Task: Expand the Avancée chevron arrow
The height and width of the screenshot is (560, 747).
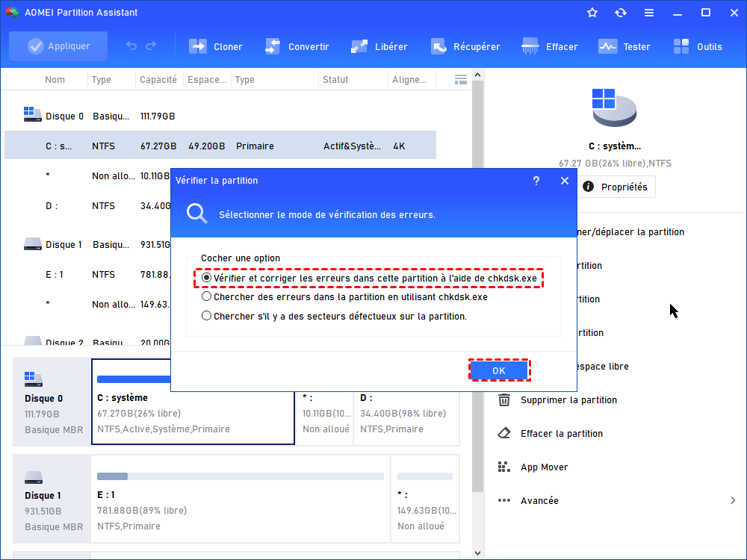Action: pyautogui.click(x=733, y=500)
